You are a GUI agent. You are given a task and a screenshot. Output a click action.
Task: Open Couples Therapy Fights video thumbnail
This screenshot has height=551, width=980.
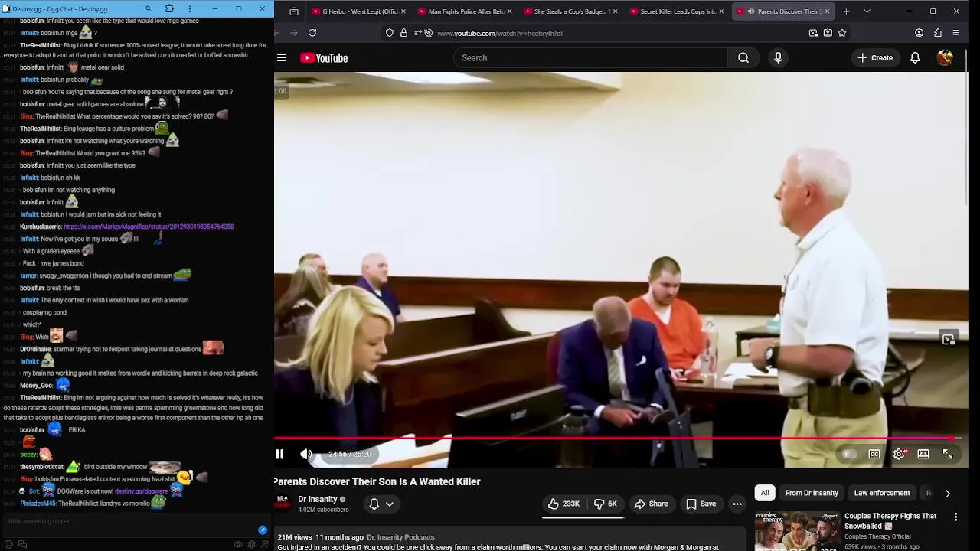pos(797,531)
